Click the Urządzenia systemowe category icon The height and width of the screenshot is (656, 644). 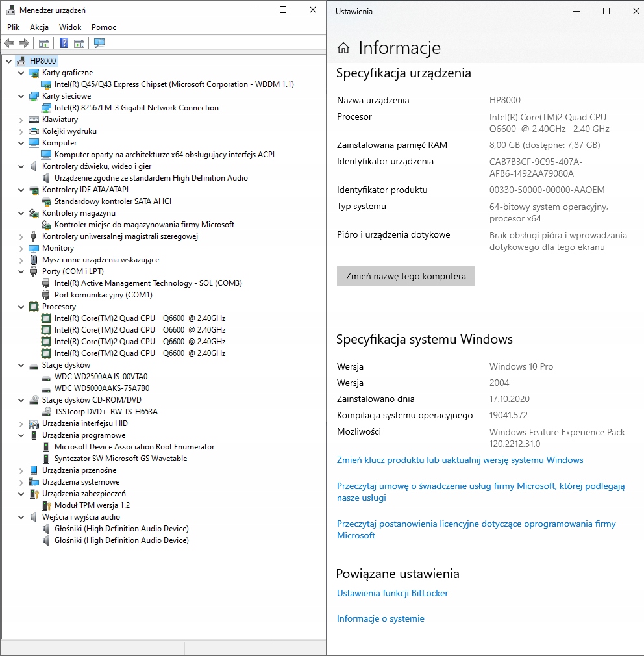pyautogui.click(x=34, y=482)
